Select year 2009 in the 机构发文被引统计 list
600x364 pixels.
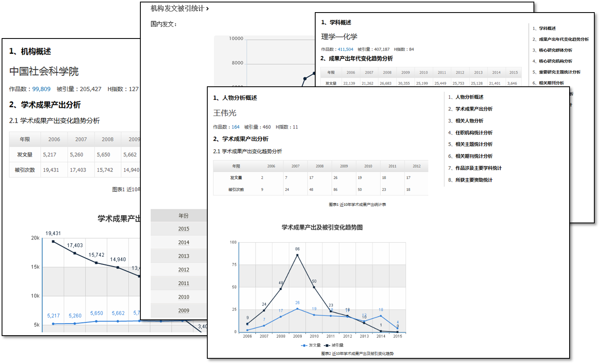pyautogui.click(x=184, y=310)
